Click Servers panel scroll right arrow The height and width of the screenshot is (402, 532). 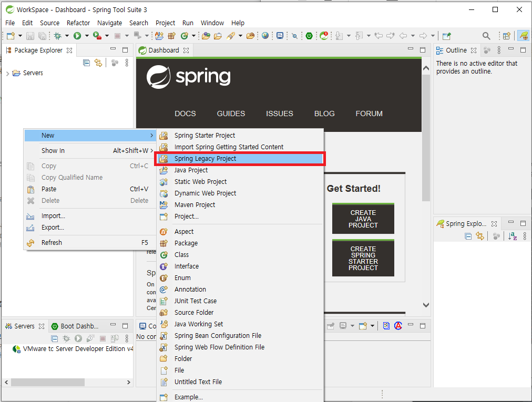pyautogui.click(x=129, y=382)
